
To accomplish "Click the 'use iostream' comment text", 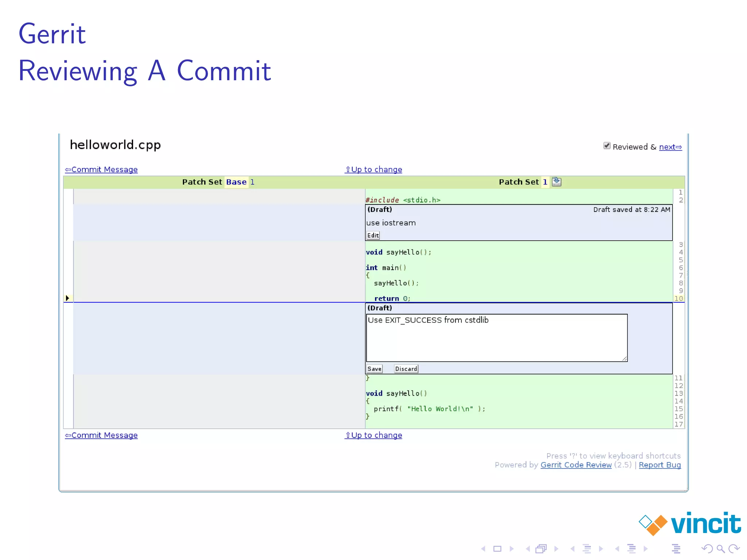I will coord(391,223).
